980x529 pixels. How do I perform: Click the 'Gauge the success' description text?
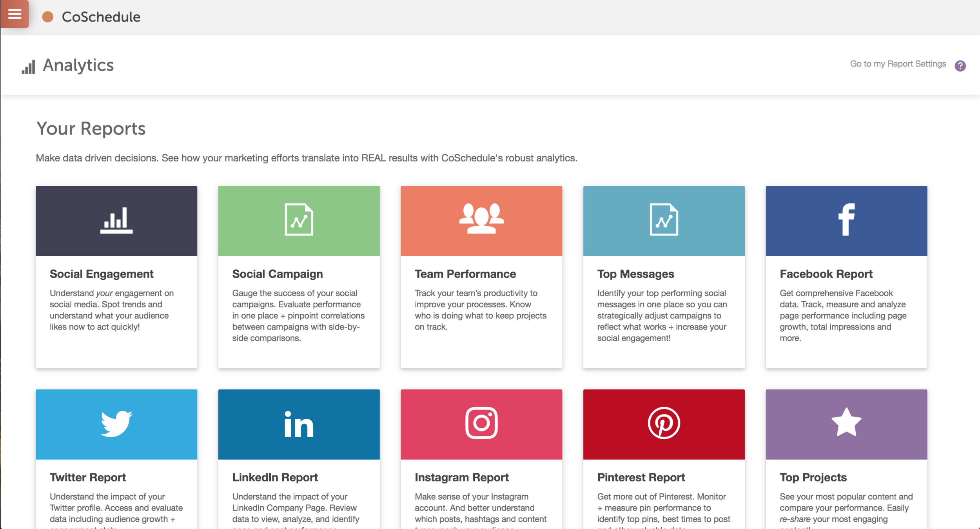298,315
